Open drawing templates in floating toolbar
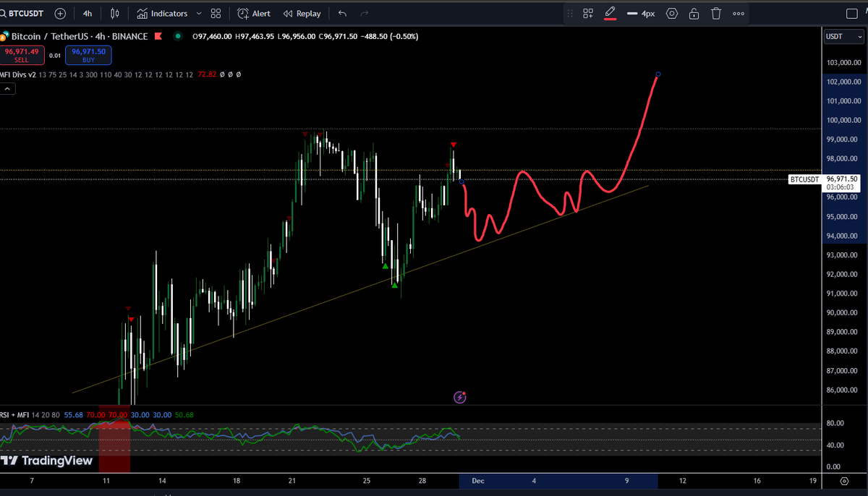 (x=588, y=13)
